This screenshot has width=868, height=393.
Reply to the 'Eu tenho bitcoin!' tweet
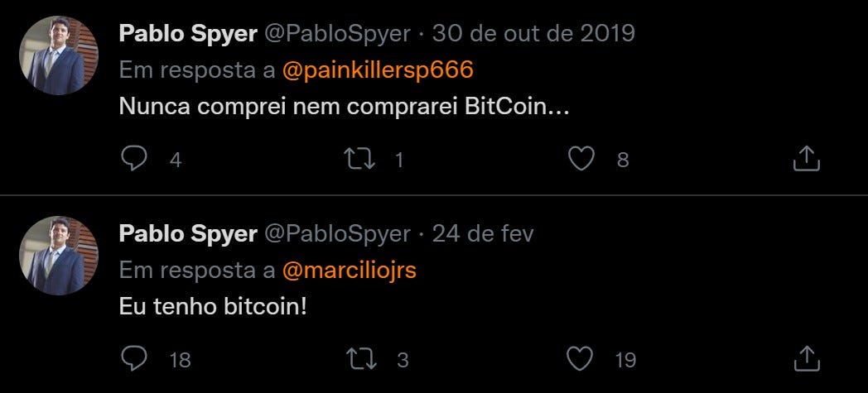click(133, 359)
